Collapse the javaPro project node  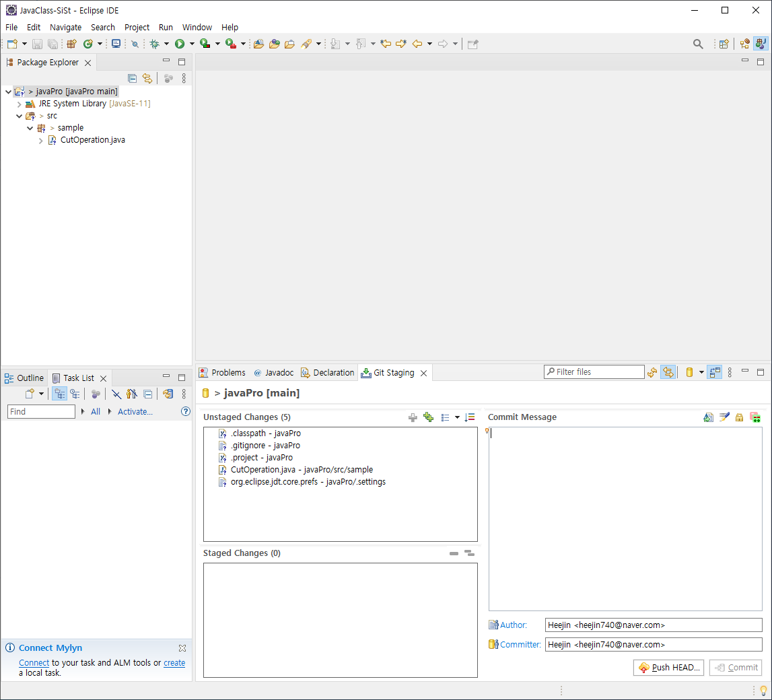point(8,92)
